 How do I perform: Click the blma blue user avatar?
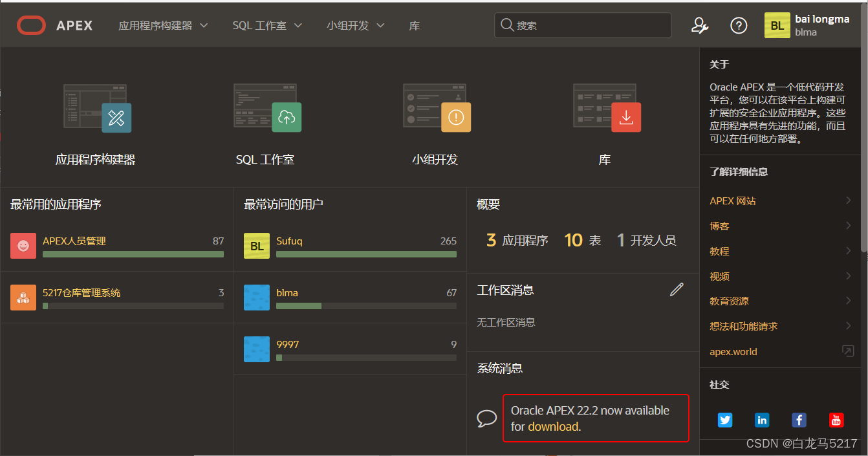coord(257,298)
